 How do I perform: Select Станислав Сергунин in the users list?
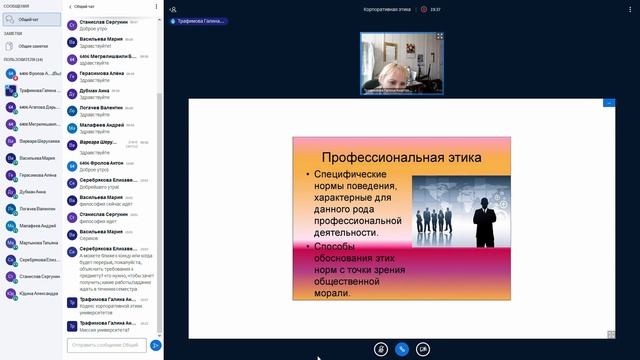click(33, 277)
